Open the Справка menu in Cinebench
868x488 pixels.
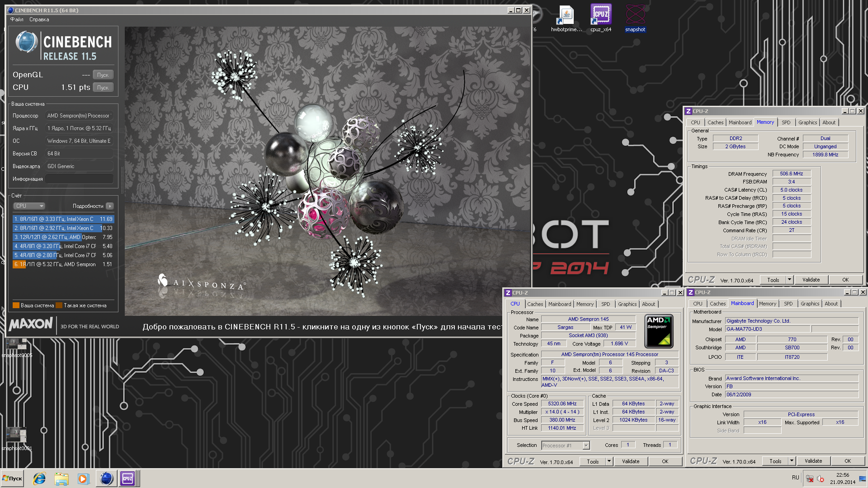click(39, 19)
